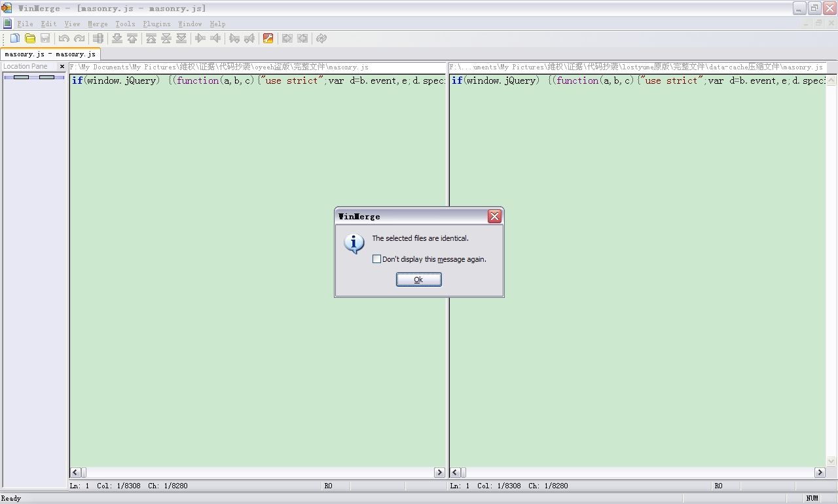
Task: Click the Location Pane title label
Action: 26,67
